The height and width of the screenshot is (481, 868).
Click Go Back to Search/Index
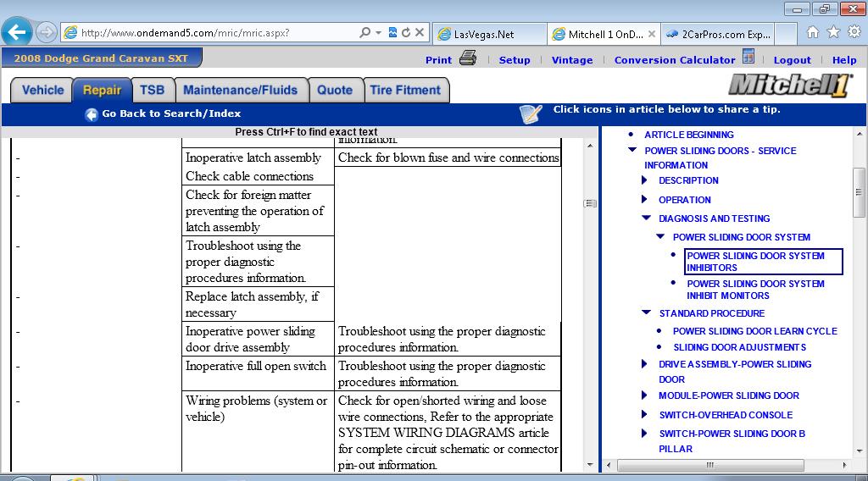[171, 113]
